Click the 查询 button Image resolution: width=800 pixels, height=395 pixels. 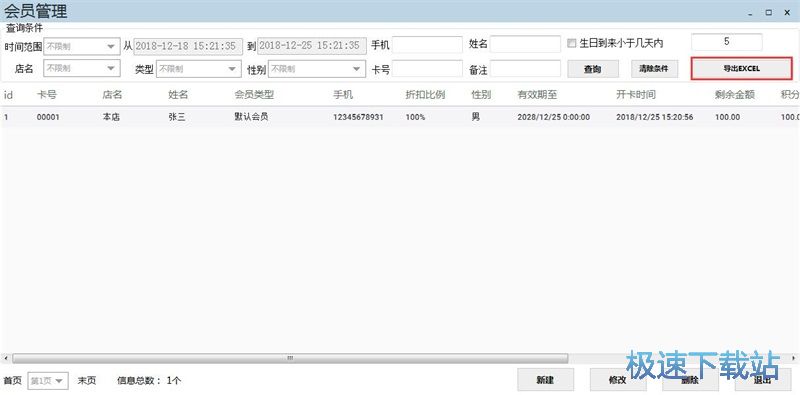[593, 69]
